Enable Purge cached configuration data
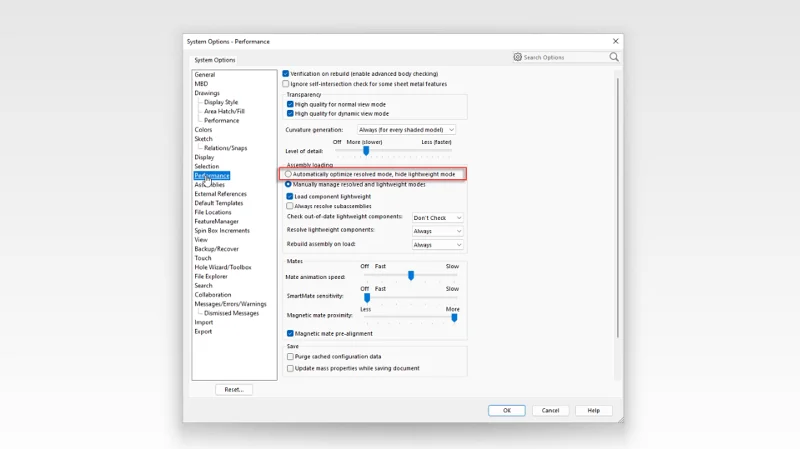800x449 pixels. (290, 357)
